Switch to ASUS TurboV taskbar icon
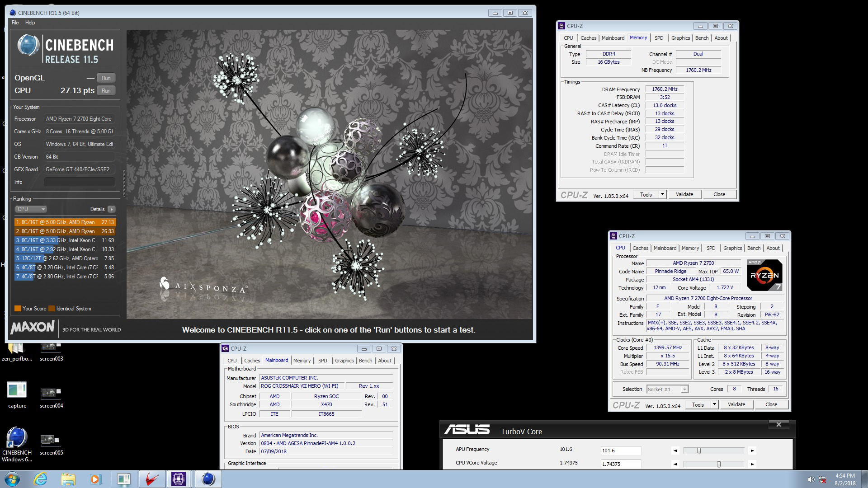 click(151, 479)
